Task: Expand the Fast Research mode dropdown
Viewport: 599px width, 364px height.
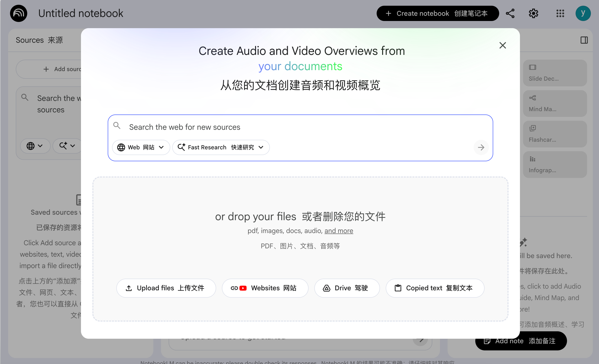Action: pos(221,147)
